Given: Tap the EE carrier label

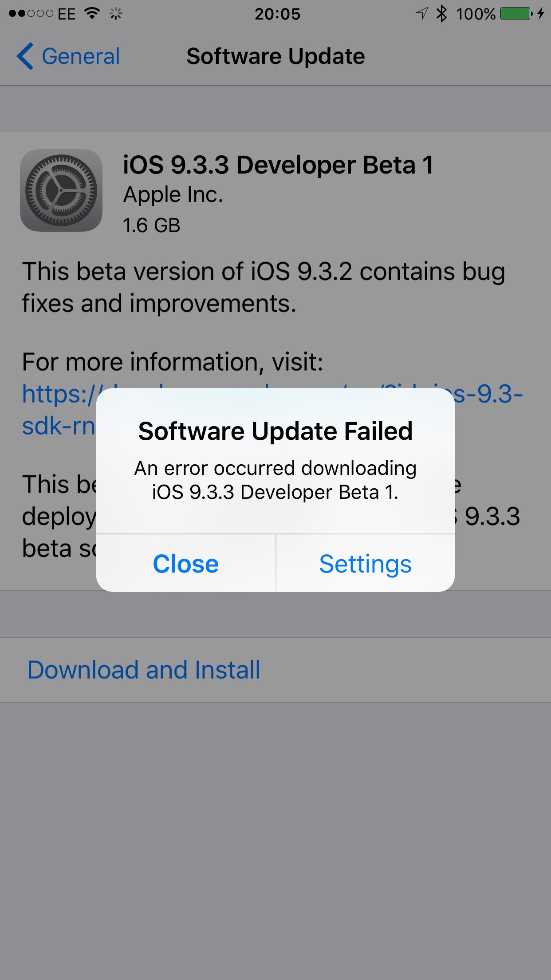Looking at the screenshot, I should tap(67, 14).
